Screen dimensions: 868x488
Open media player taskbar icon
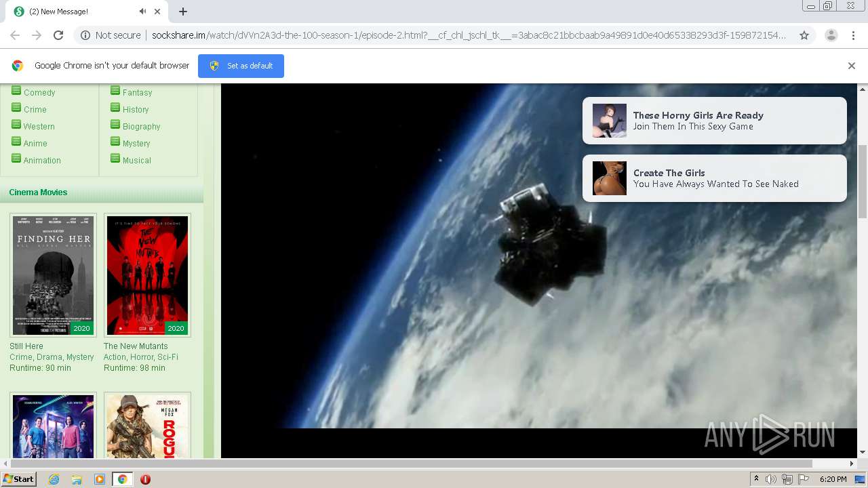100,479
